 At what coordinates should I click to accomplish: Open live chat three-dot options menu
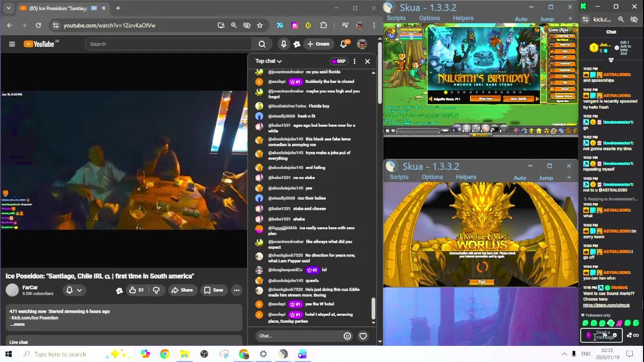[x=354, y=61]
